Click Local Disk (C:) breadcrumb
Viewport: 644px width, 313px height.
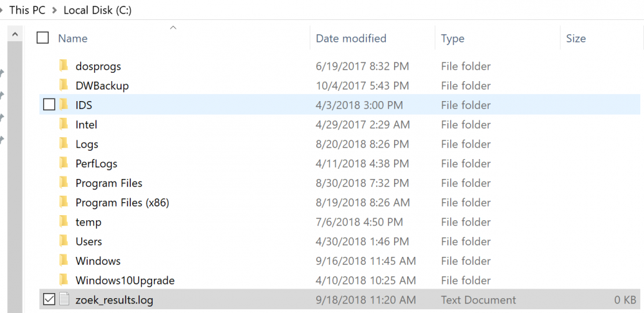point(97,10)
